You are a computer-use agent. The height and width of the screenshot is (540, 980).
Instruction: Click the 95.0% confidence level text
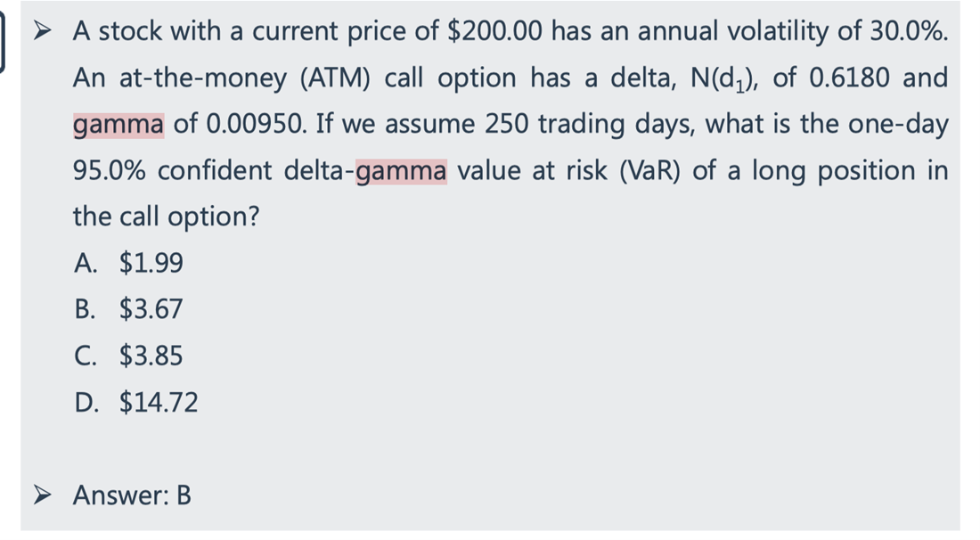coord(110,170)
